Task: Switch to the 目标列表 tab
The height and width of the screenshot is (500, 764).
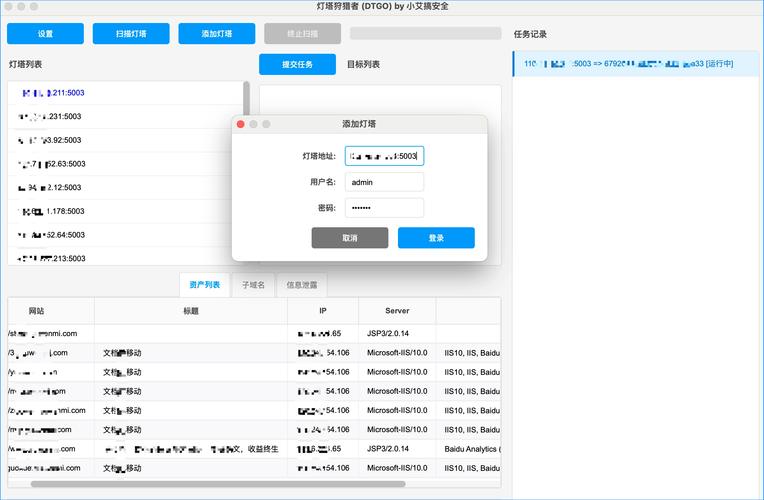Action: [x=363, y=64]
